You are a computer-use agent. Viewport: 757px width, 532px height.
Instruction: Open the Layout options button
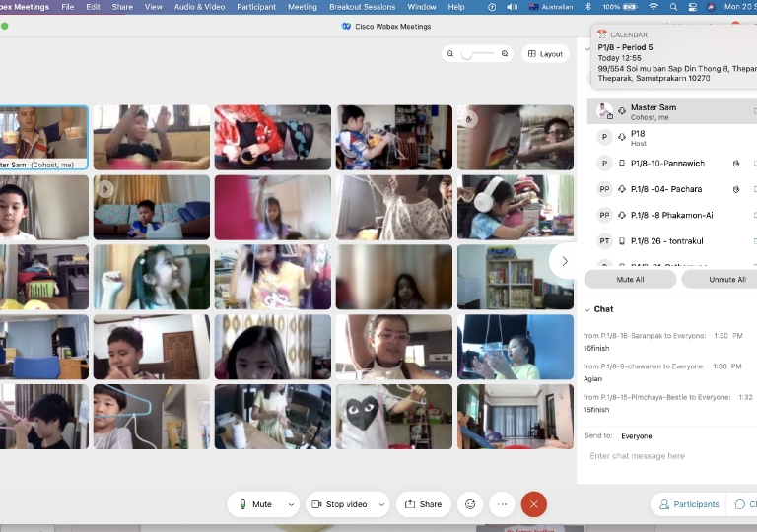tap(545, 54)
